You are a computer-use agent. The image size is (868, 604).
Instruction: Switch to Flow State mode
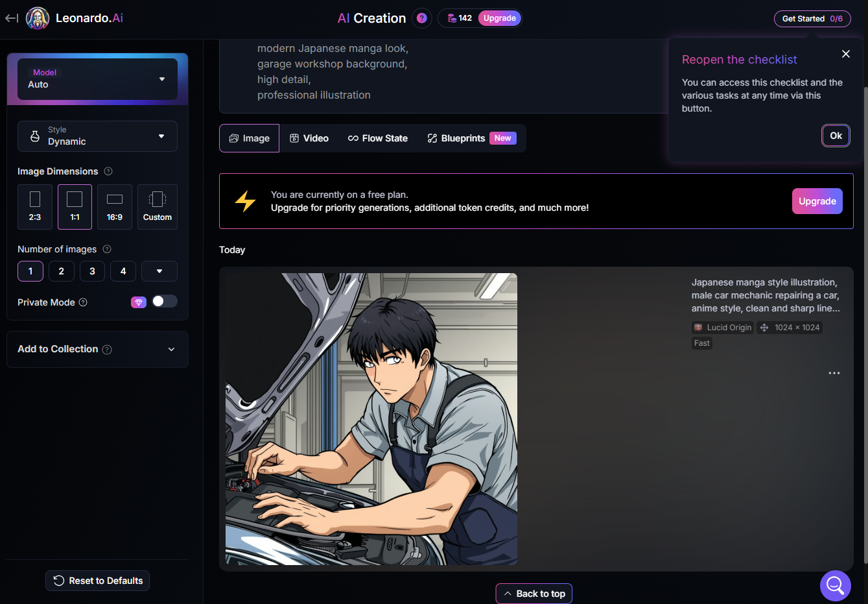tap(377, 138)
